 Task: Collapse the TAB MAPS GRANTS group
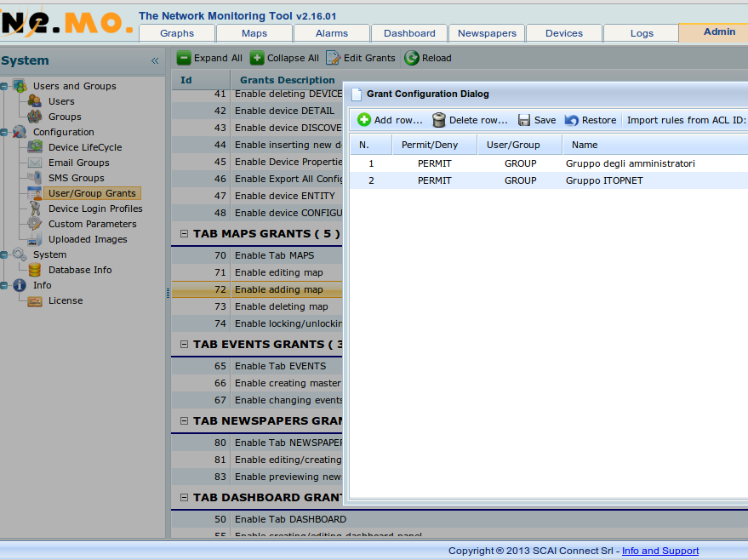[184, 234]
